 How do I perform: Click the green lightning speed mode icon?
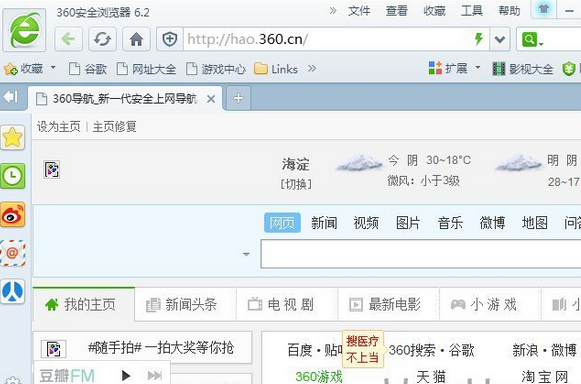click(479, 39)
